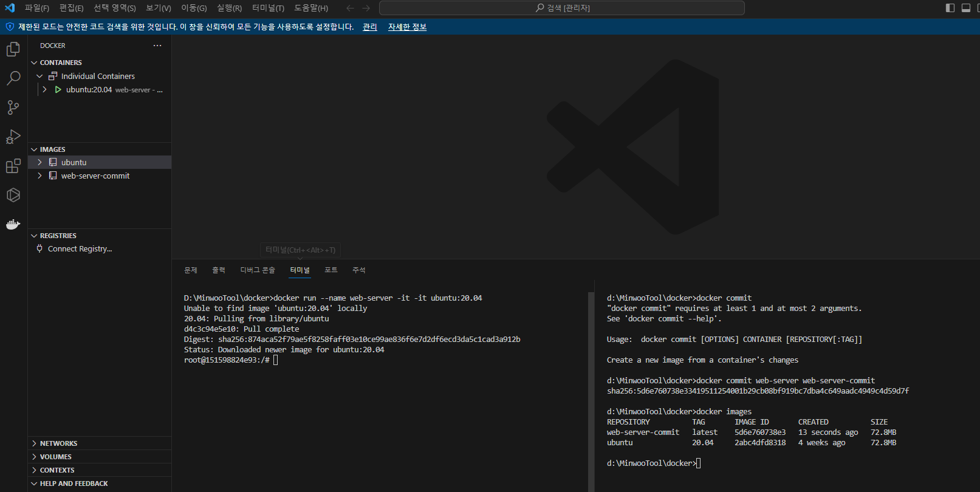980x492 pixels.
Task: Click the left terminal scrollbar
Action: pyautogui.click(x=591, y=391)
